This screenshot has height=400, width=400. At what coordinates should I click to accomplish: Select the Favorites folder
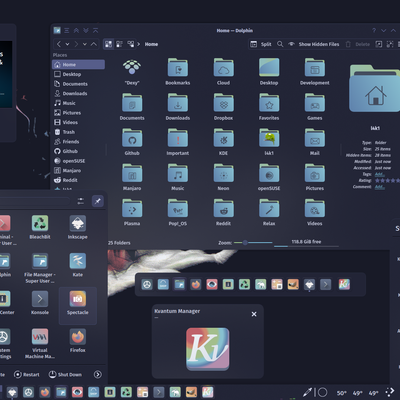point(269,107)
